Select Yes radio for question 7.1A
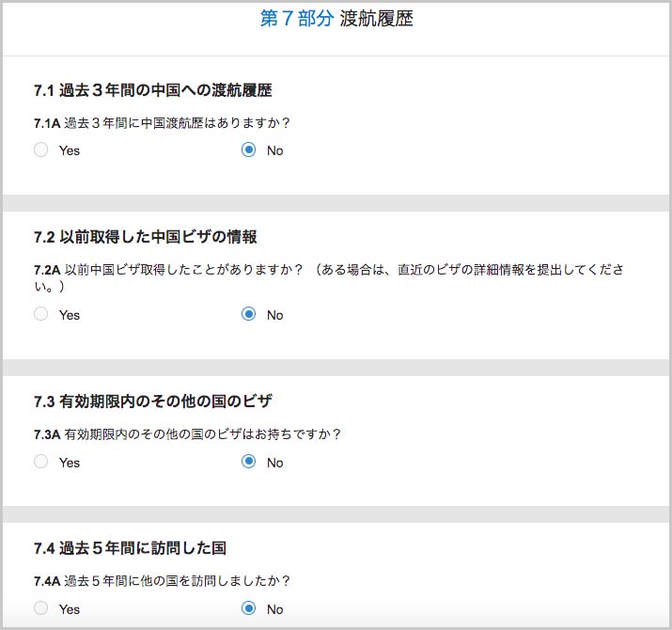The width and height of the screenshot is (672, 630). click(40, 150)
